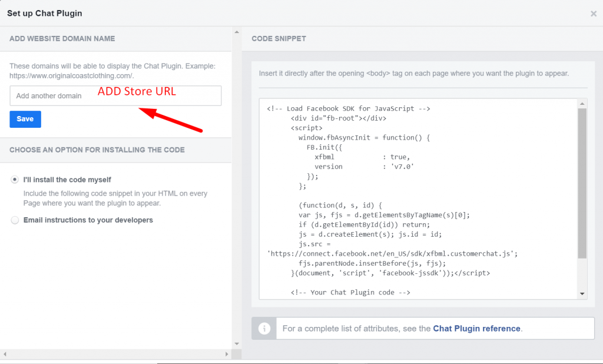This screenshot has height=364, width=603.
Task: Click the Load Facebook SDK comment line
Action: pos(349,109)
